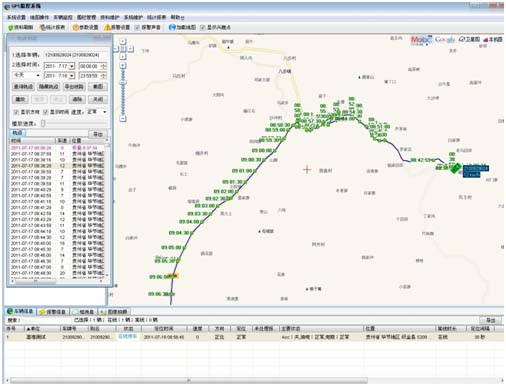
Task: Open the start date 2011-7-17 dropdown
Action: [72, 66]
